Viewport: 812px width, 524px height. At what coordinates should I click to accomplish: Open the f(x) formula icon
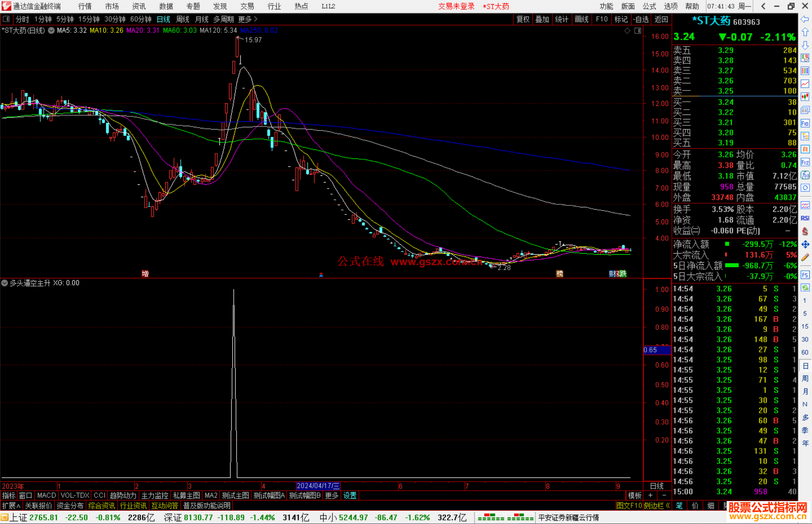(x=805, y=175)
